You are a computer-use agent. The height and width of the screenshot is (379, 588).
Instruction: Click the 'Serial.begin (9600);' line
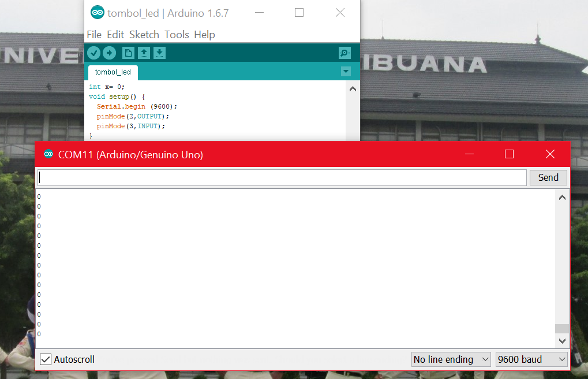pos(137,106)
